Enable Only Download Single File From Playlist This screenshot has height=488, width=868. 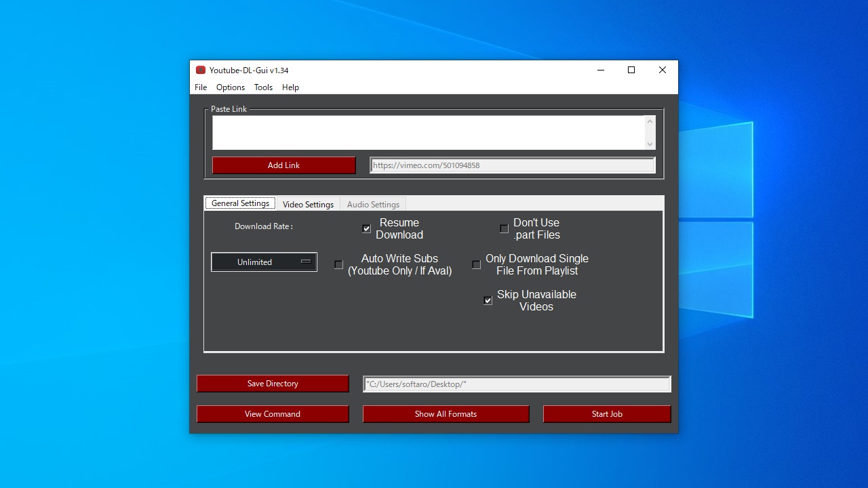(x=476, y=264)
